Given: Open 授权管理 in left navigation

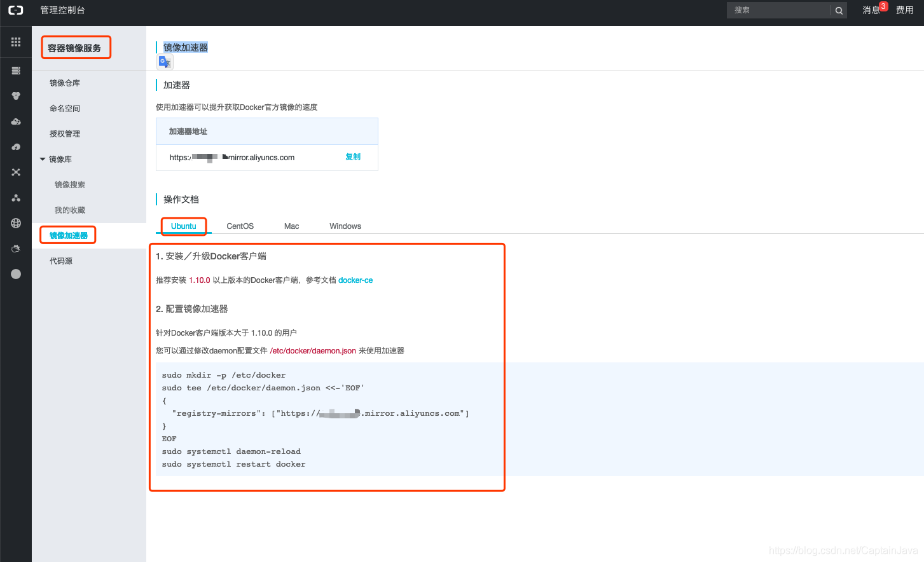Looking at the screenshot, I should 65,134.
